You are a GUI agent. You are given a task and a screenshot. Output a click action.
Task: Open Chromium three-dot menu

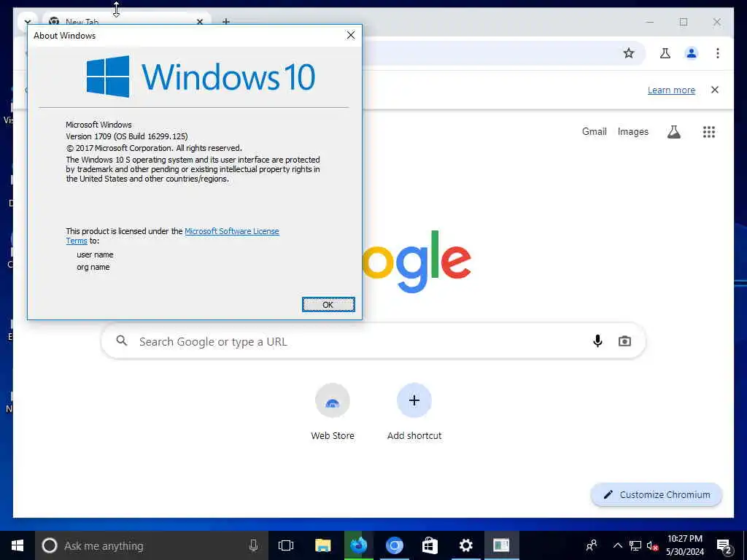[x=718, y=52]
